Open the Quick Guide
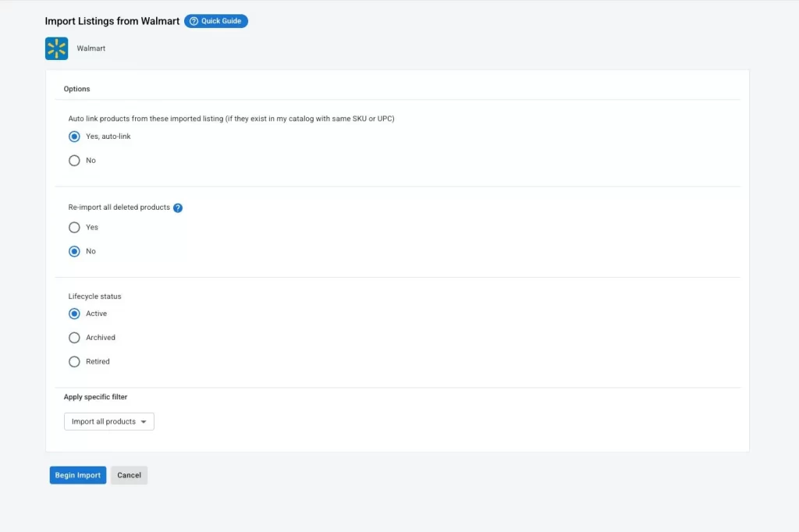 click(216, 21)
